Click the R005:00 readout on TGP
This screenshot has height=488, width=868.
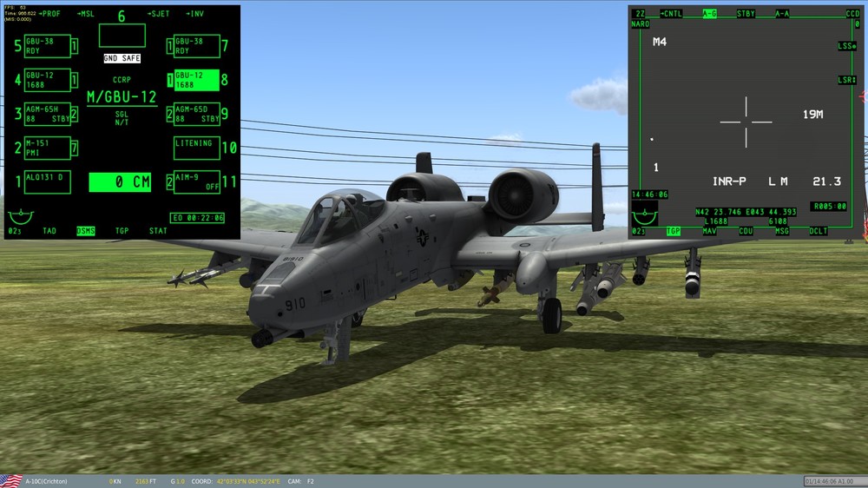point(829,206)
